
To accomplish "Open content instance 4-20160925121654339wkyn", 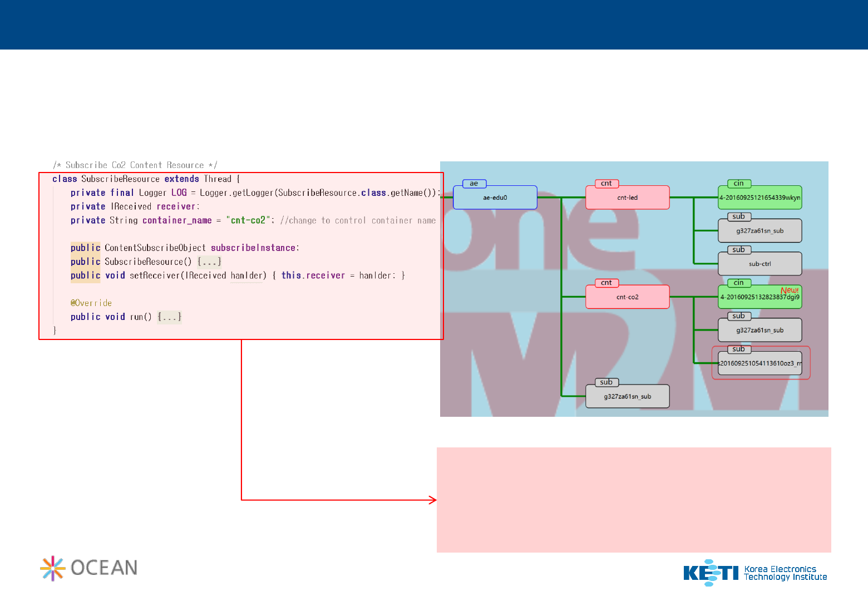I will [x=760, y=198].
